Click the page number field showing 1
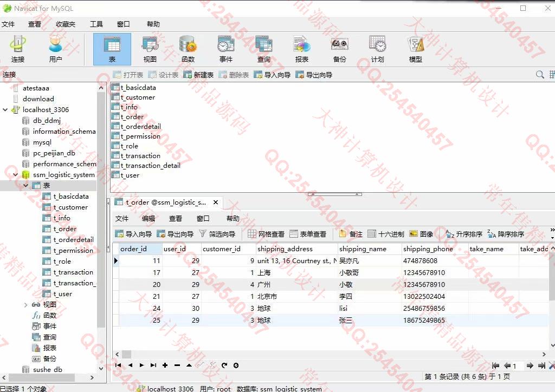Viewport: 555px width, 392px height. pos(517,366)
